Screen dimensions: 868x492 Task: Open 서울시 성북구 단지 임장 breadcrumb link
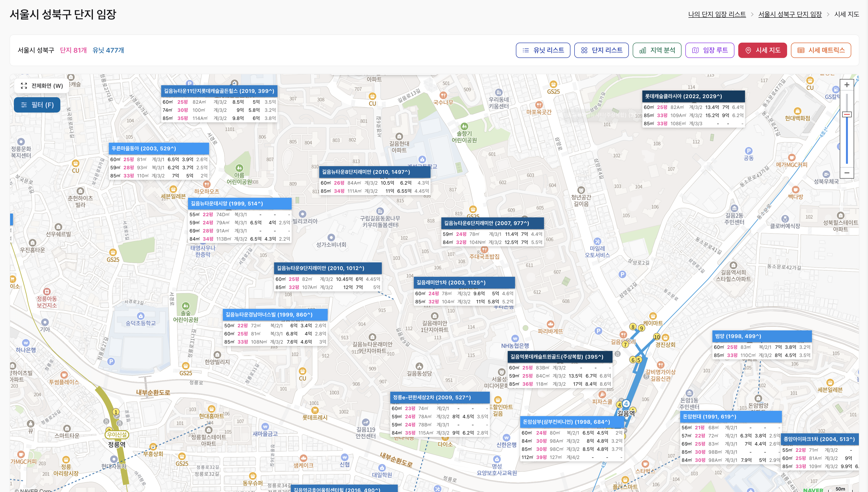point(790,14)
